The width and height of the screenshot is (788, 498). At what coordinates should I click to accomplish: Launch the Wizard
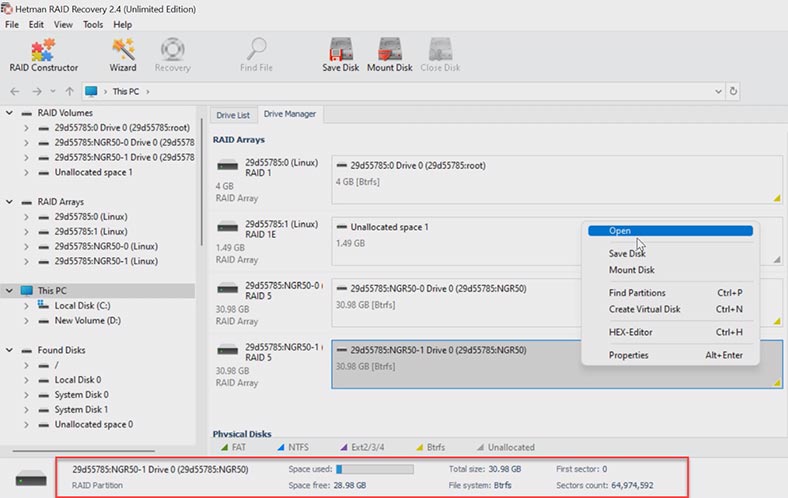pyautogui.click(x=123, y=55)
